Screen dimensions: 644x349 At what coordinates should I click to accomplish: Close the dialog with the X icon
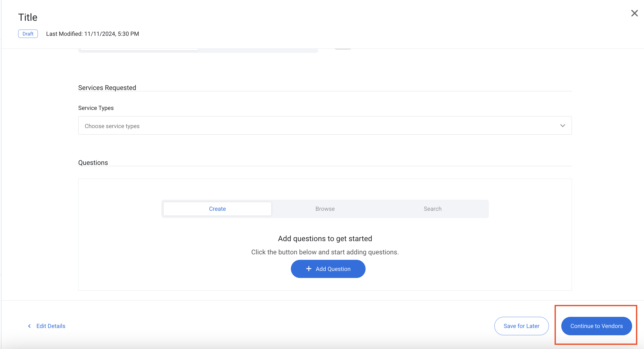pyautogui.click(x=634, y=13)
